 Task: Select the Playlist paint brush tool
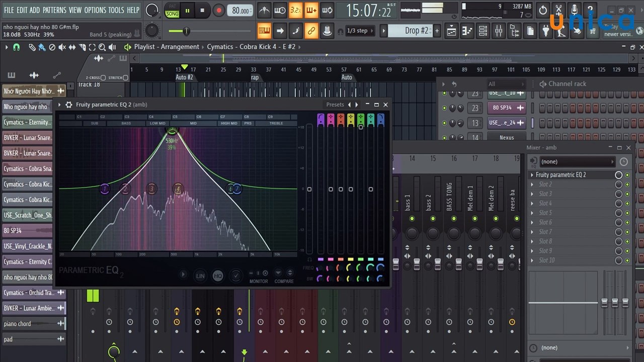point(42,47)
